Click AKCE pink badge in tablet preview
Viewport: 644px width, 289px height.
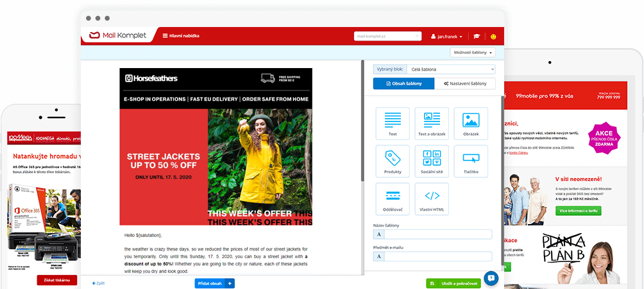pyautogui.click(x=604, y=137)
